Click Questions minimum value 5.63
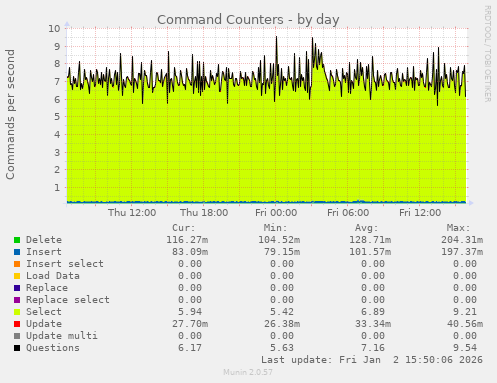The width and height of the screenshot is (497, 383). coord(282,348)
